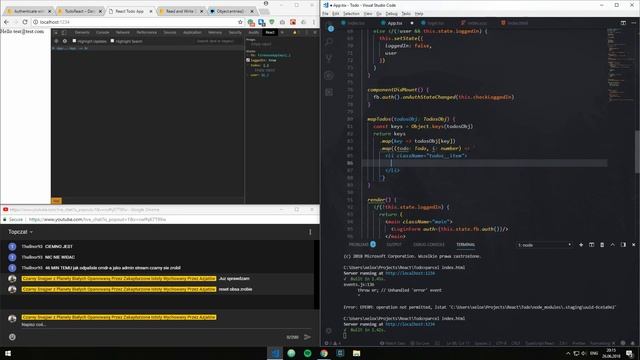
Task: Open the taskbar clock and date
Action: click(611, 353)
